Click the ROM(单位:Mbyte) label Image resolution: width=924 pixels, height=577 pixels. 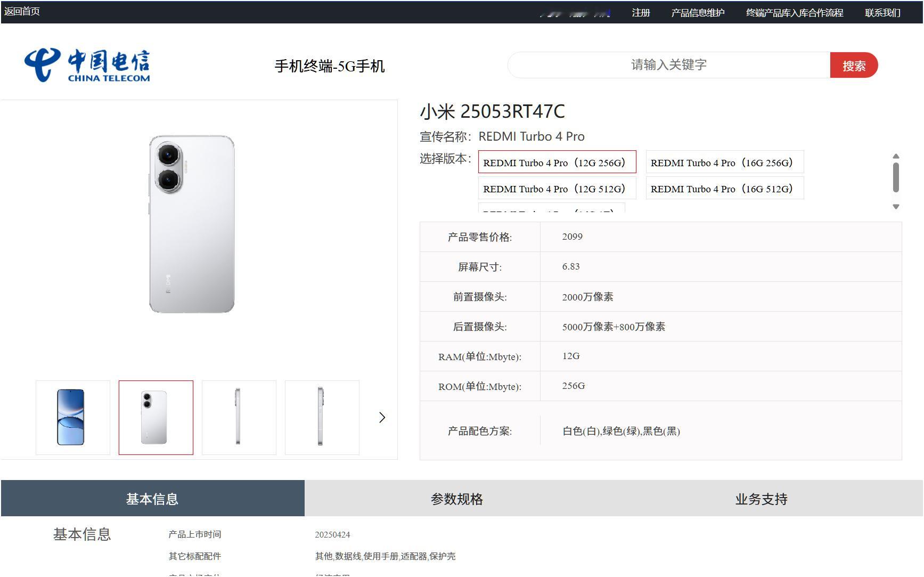coord(480,386)
